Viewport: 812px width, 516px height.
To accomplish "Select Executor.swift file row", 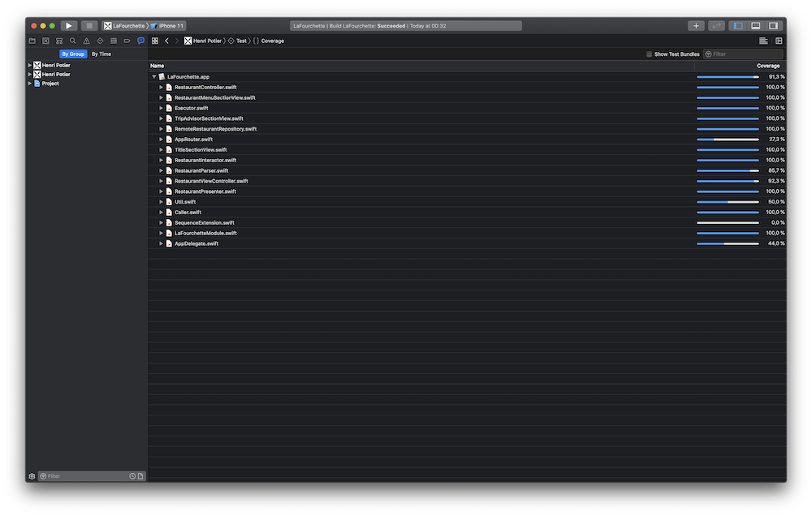I will point(467,108).
